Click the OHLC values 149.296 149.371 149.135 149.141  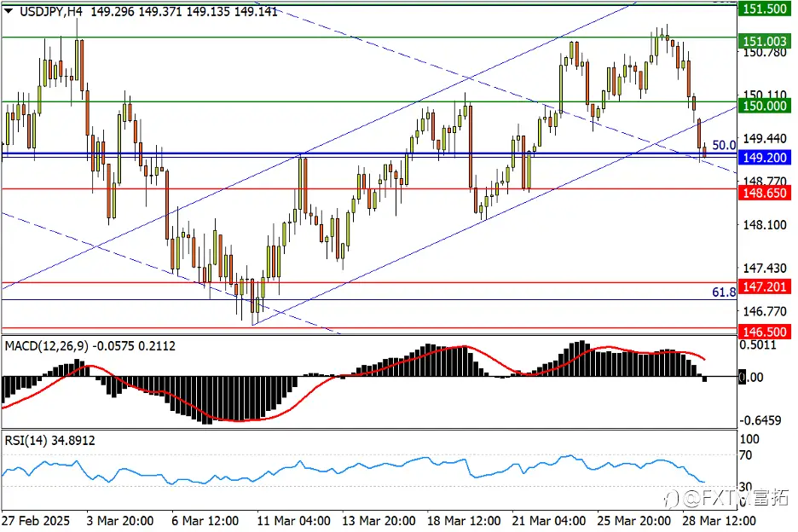184,11
